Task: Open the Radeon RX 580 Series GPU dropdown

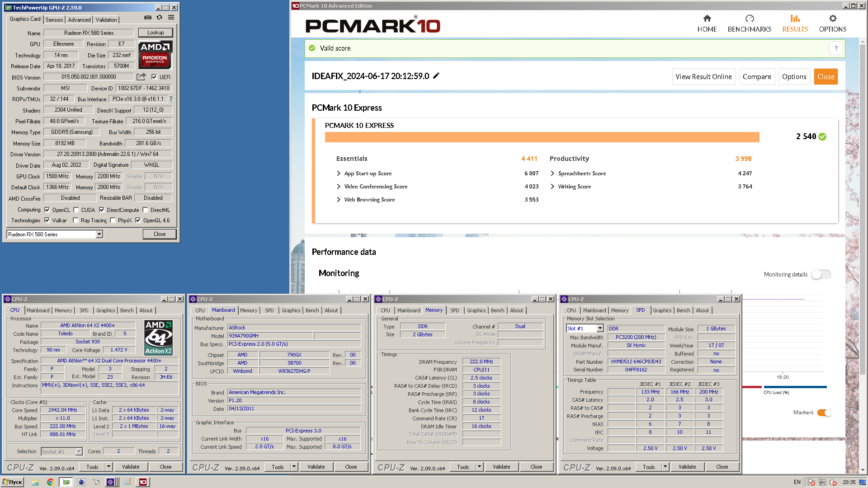Action: pyautogui.click(x=99, y=234)
